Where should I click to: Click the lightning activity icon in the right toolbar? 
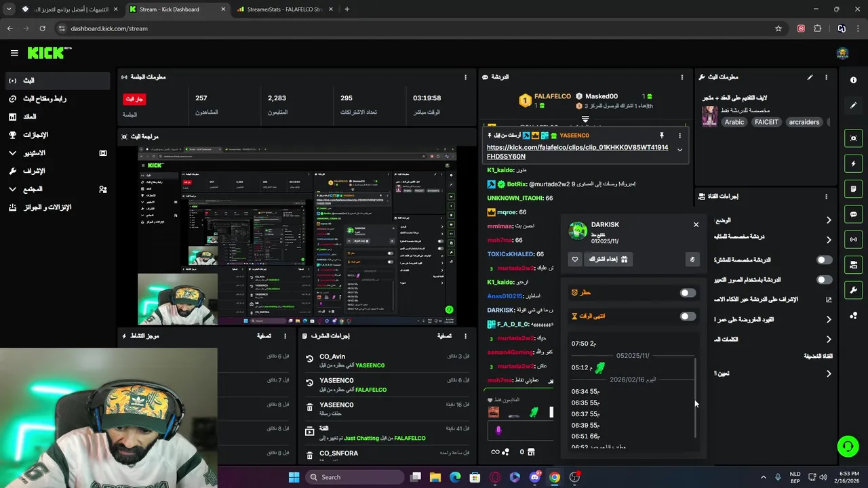[853, 163]
